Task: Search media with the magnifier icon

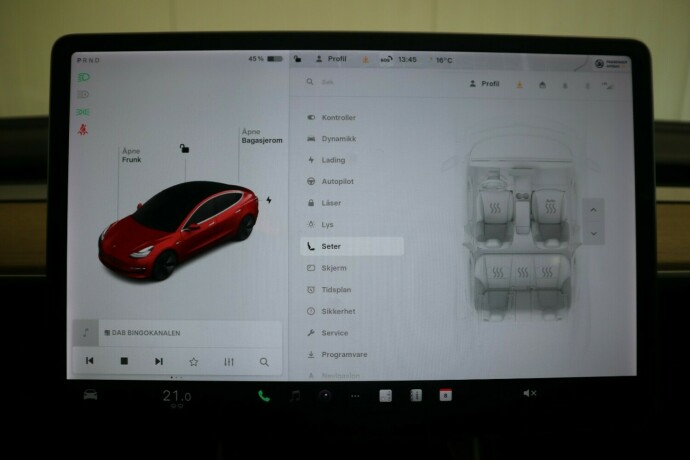Action: point(264,361)
